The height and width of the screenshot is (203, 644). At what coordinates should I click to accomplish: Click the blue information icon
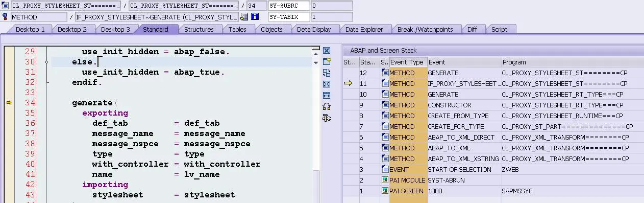255,17
